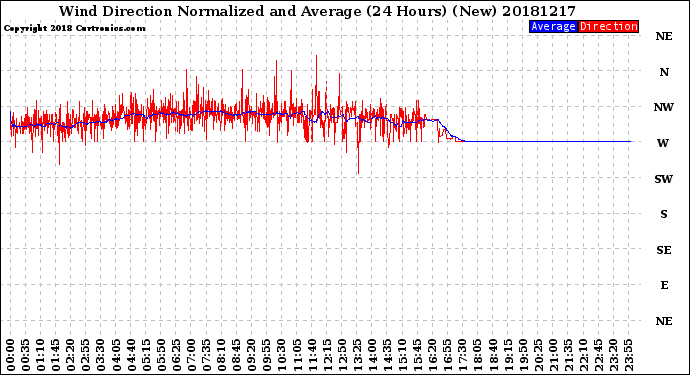690x375 pixels.
Task: Click the blue Average legend entry
Action: [x=553, y=26]
